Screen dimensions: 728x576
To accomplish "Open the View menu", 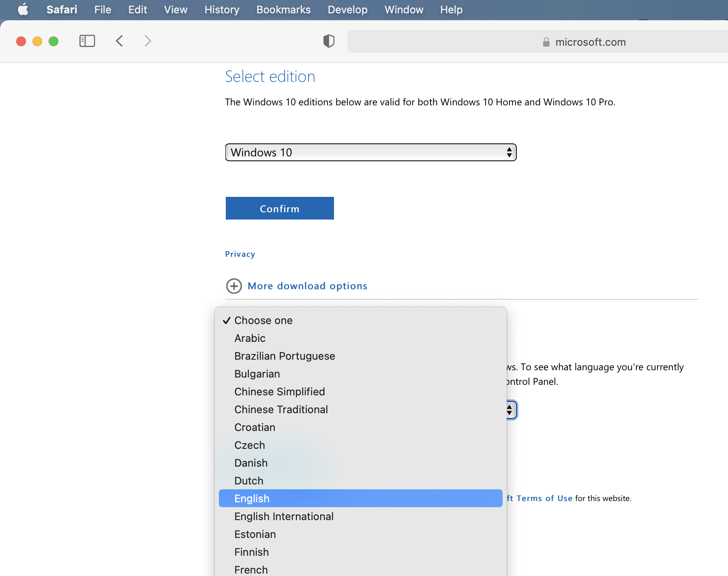I will [176, 10].
